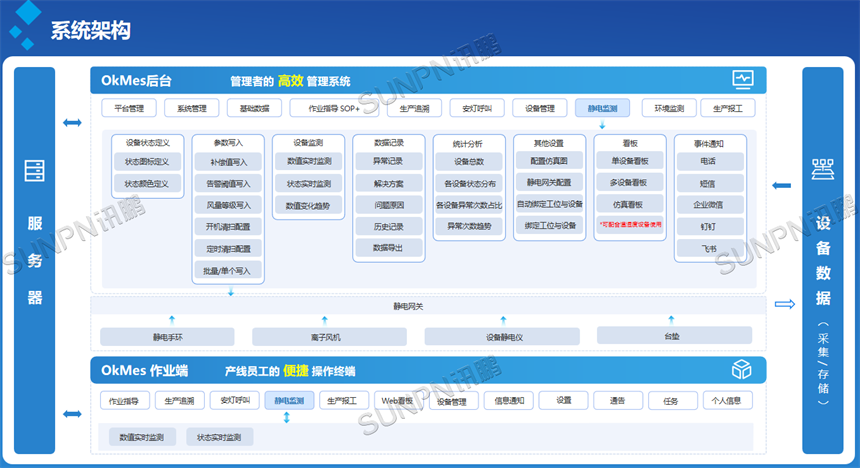This screenshot has height=468, width=860.
Task: Click 静电网关配置 item
Action: tap(550, 182)
